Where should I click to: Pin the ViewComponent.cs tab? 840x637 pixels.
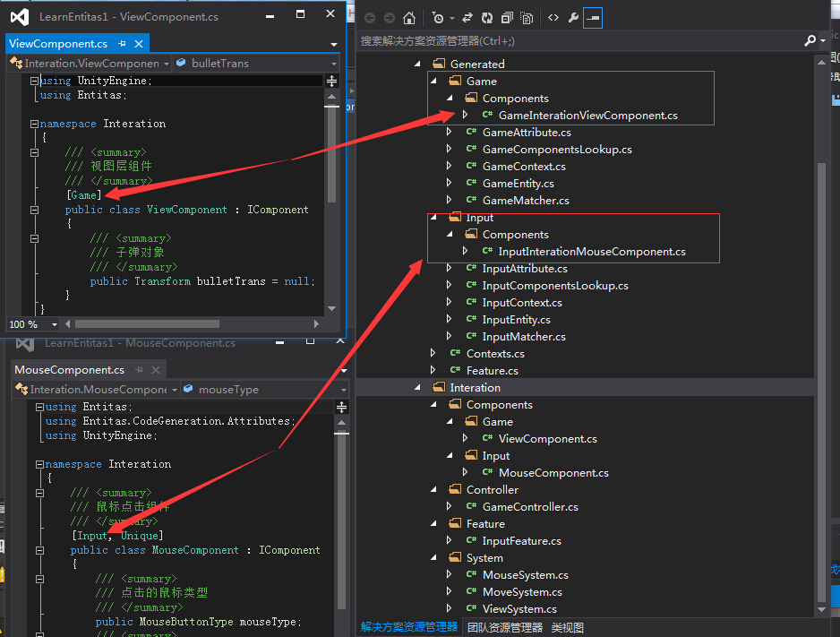tap(122, 43)
